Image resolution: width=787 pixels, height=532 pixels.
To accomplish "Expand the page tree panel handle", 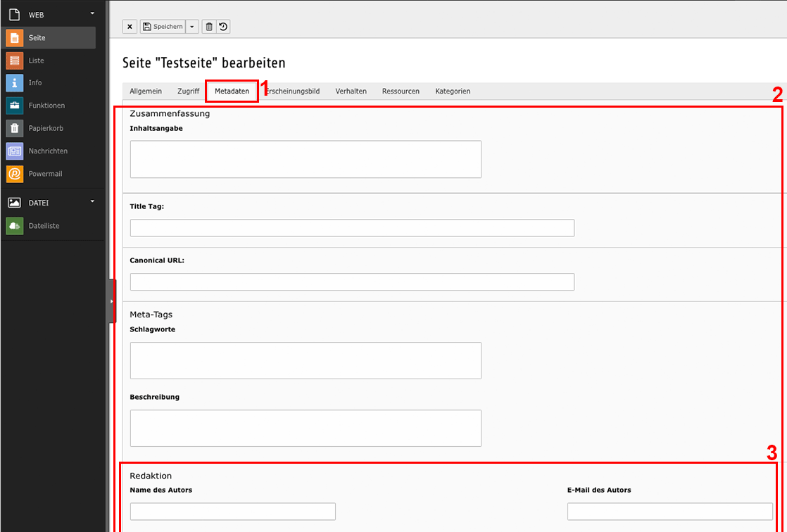I will [111, 301].
